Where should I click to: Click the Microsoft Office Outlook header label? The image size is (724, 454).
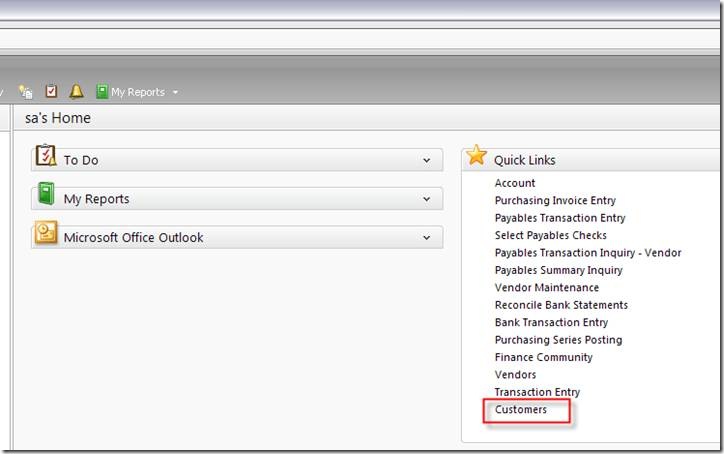pyautogui.click(x=133, y=237)
